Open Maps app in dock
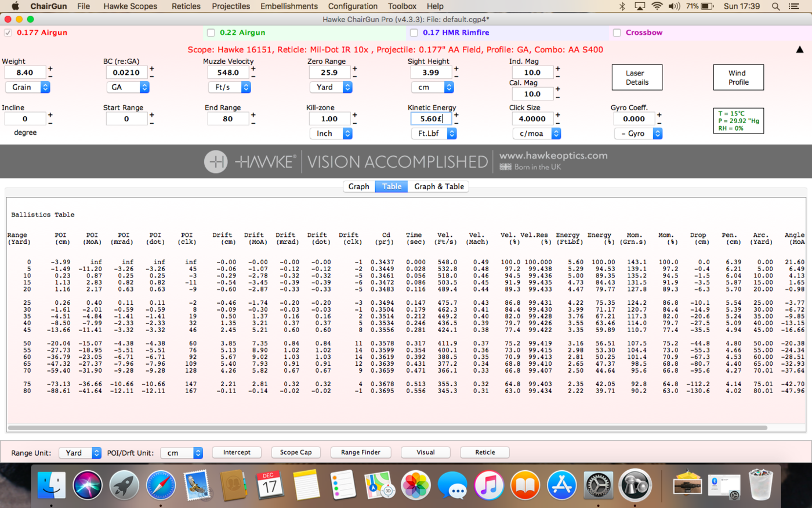Viewport: 812px width, 508px height. tap(379, 485)
